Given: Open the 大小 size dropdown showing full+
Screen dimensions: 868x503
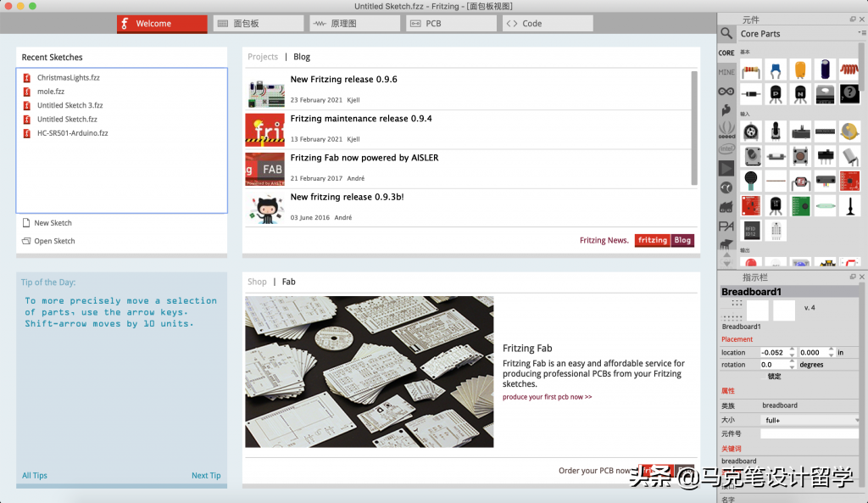Looking at the screenshot, I should [x=810, y=421].
